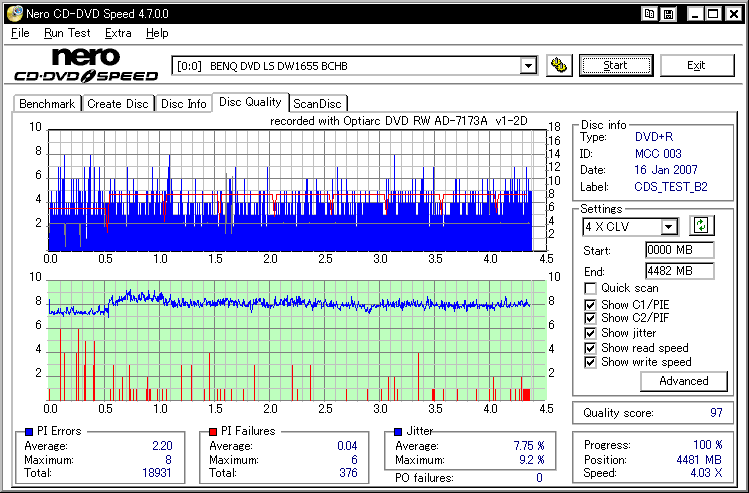Viewport: 749px width, 493px height.
Task: Open the Extra menu
Action: pos(118,33)
